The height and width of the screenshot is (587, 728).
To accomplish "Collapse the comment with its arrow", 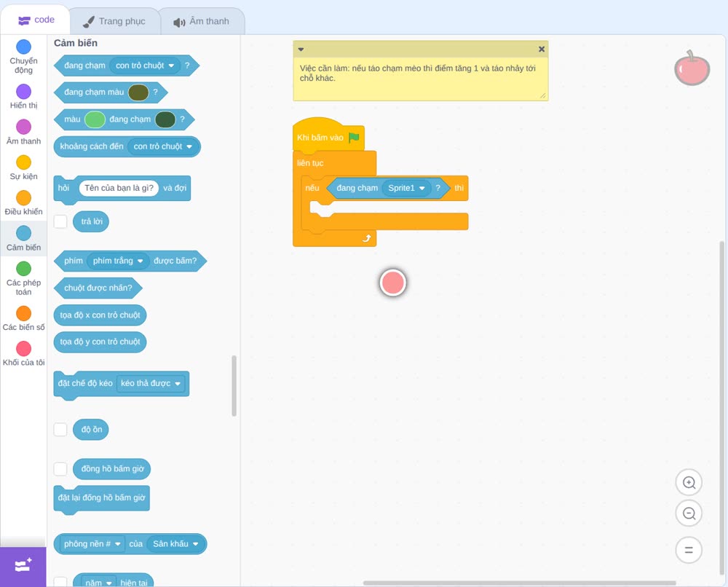I will tap(301, 50).
